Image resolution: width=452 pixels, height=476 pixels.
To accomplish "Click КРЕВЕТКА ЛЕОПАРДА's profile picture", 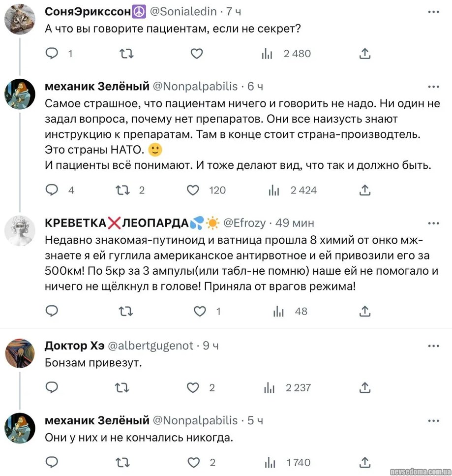I will tap(20, 230).
